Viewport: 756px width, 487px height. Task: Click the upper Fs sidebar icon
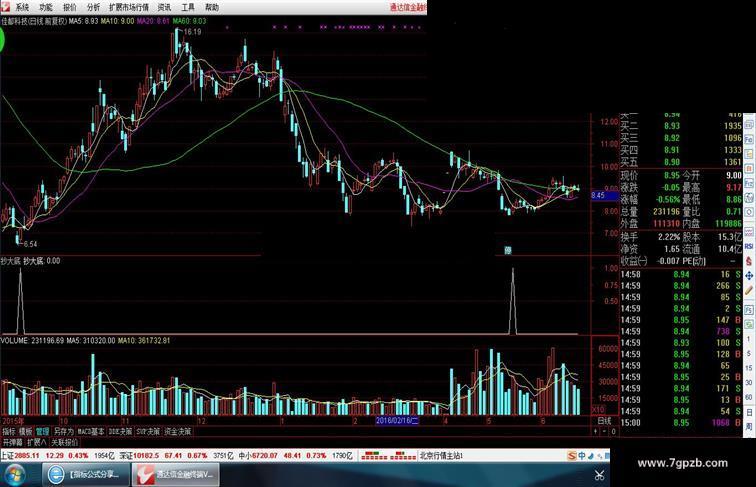[x=749, y=139]
